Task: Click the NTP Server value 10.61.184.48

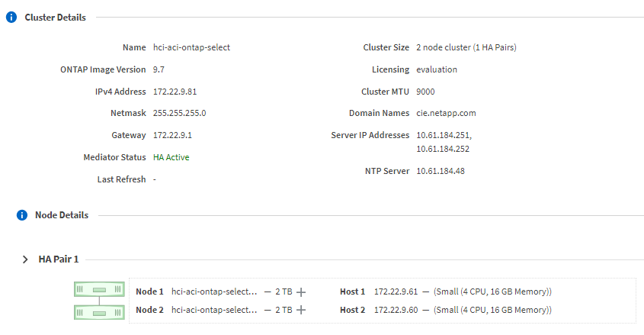Action: click(440, 171)
